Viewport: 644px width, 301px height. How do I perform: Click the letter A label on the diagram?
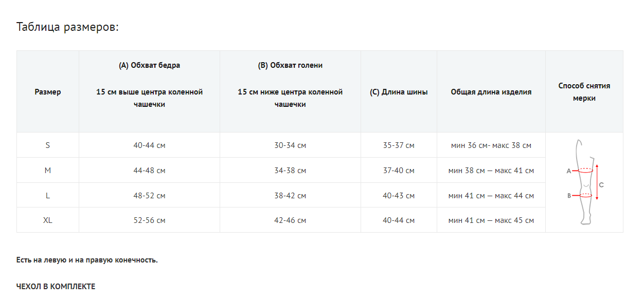[569, 171]
